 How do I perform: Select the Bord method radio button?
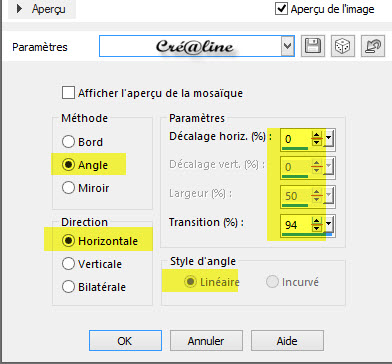pos(68,142)
